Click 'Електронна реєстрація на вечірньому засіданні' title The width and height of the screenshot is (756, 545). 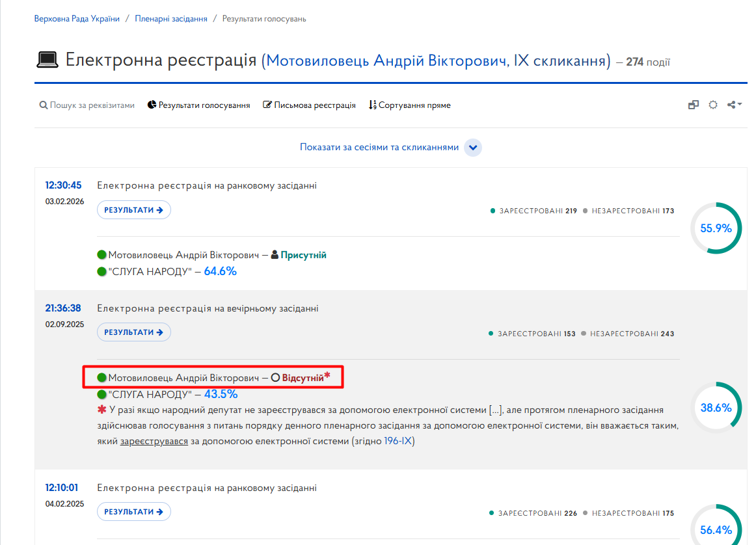click(208, 308)
